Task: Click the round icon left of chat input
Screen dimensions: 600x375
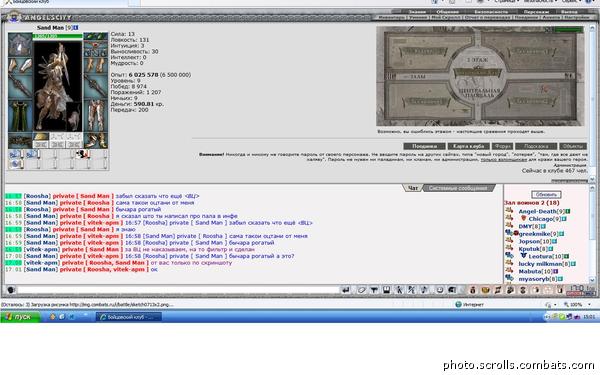Action: 11,290
